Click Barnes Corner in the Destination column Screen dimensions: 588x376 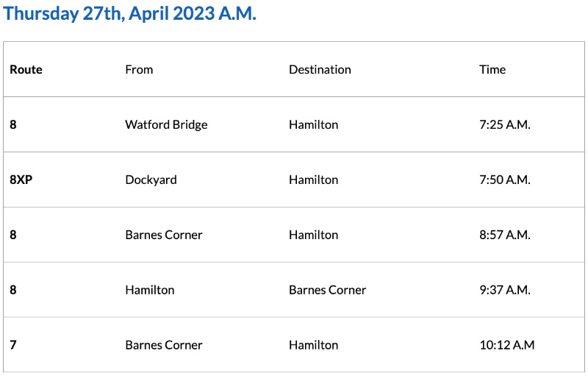327,290
